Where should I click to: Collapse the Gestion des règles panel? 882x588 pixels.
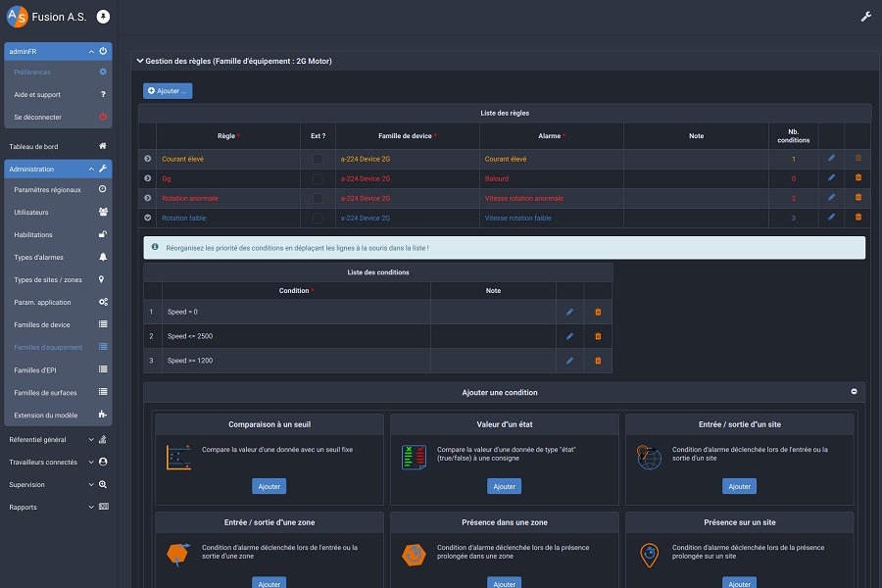(x=140, y=61)
